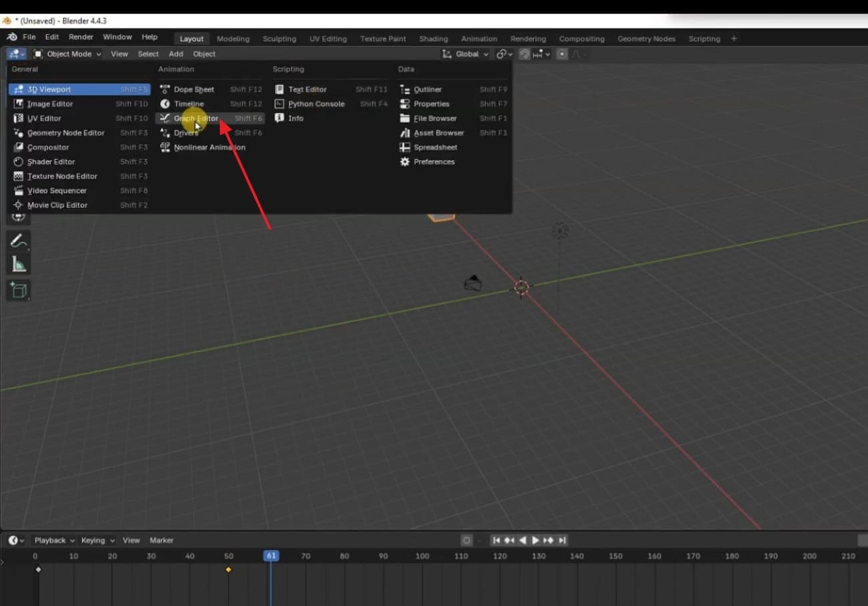Screen dimensions: 868x606
Task: Open the Render menu
Action: click(81, 37)
